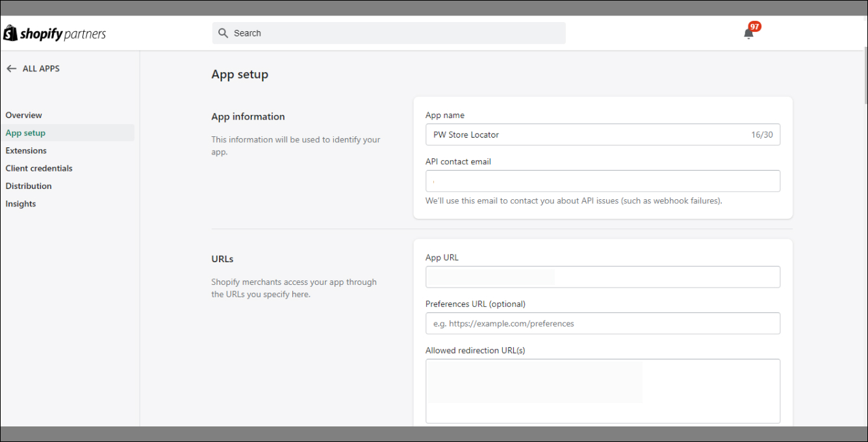This screenshot has height=442, width=868.
Task: Click the API contact email label
Action: pyautogui.click(x=458, y=162)
